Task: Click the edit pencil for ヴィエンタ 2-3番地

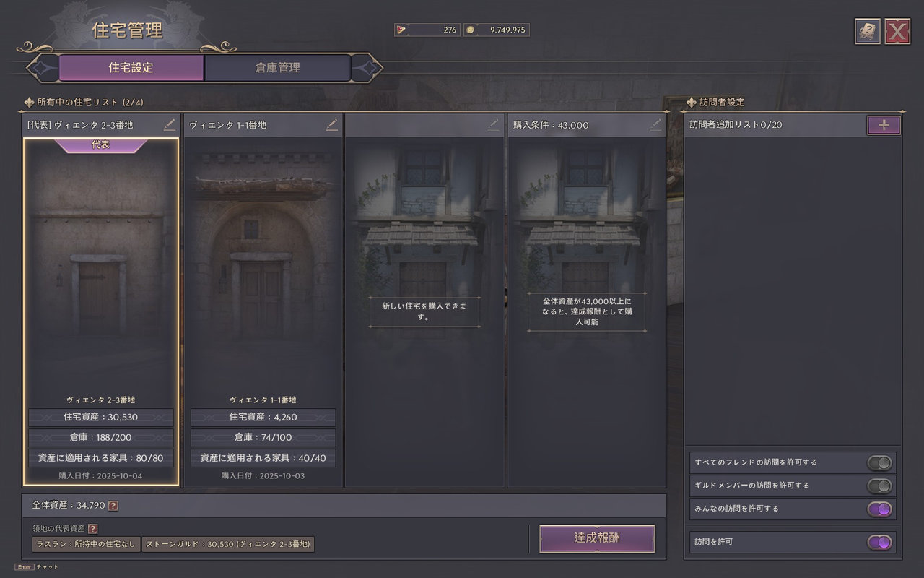Action: pos(170,124)
